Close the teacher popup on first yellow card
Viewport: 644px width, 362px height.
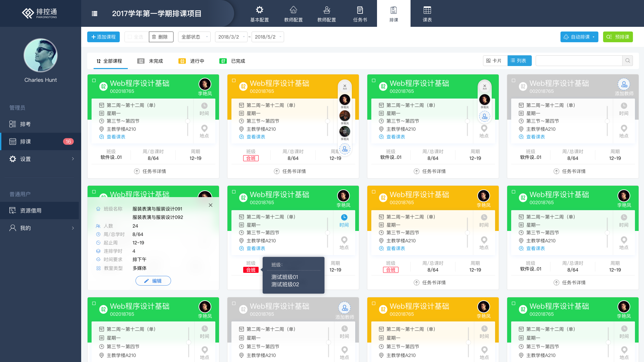(x=345, y=86)
